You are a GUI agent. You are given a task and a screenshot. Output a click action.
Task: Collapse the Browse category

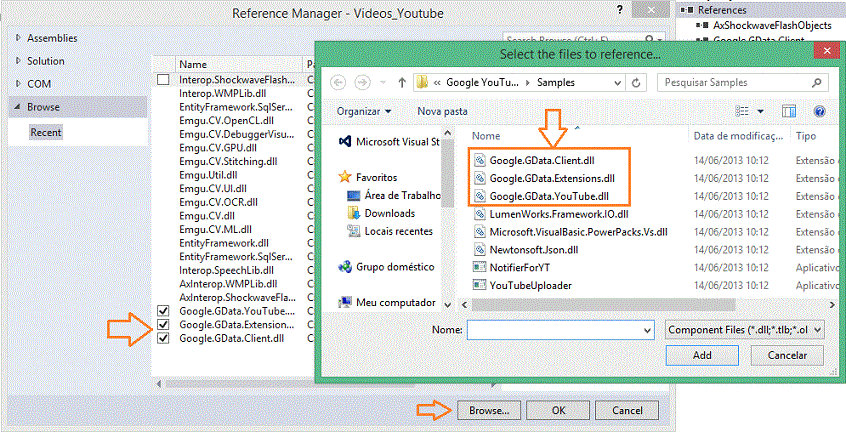(18, 107)
